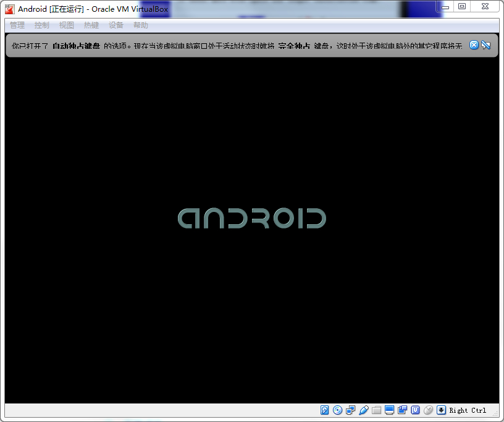
Task: Click the USB devices icon
Action: [364, 410]
